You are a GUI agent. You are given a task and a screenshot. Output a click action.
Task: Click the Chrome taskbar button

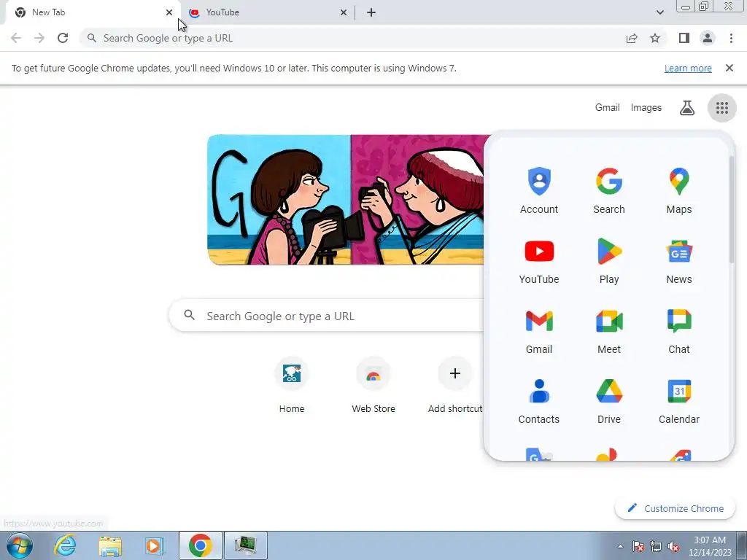click(201, 545)
